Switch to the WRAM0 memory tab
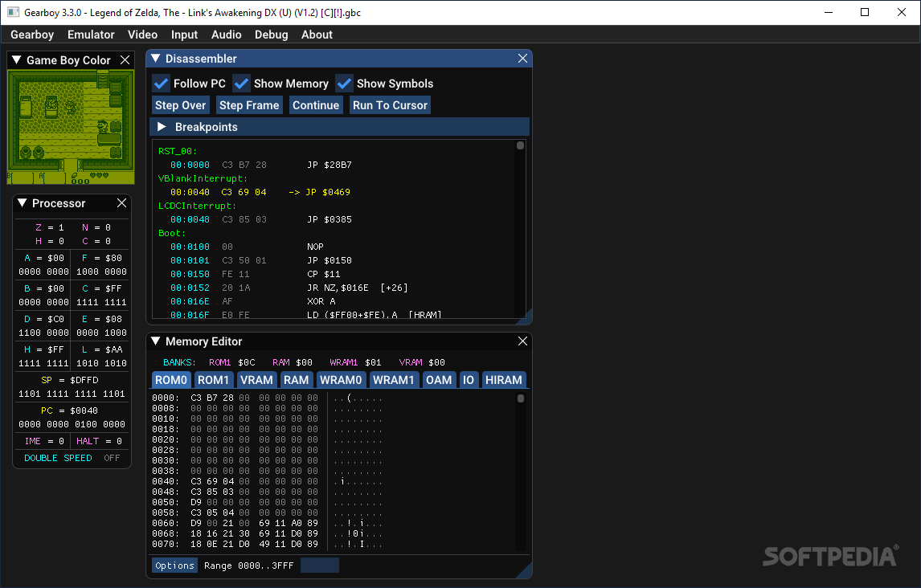Viewport: 921px width, 588px height. pos(341,380)
